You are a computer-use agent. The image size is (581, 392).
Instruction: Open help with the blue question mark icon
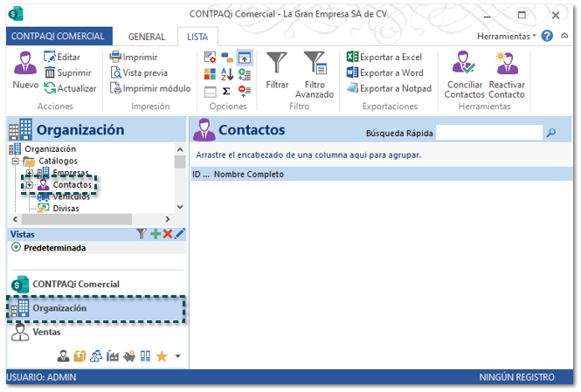[547, 36]
